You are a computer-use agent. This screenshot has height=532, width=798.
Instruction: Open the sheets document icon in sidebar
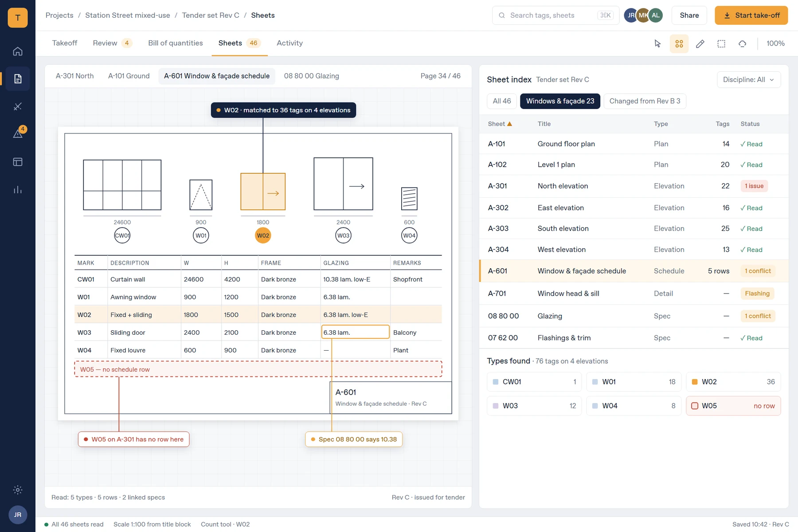[x=18, y=79]
